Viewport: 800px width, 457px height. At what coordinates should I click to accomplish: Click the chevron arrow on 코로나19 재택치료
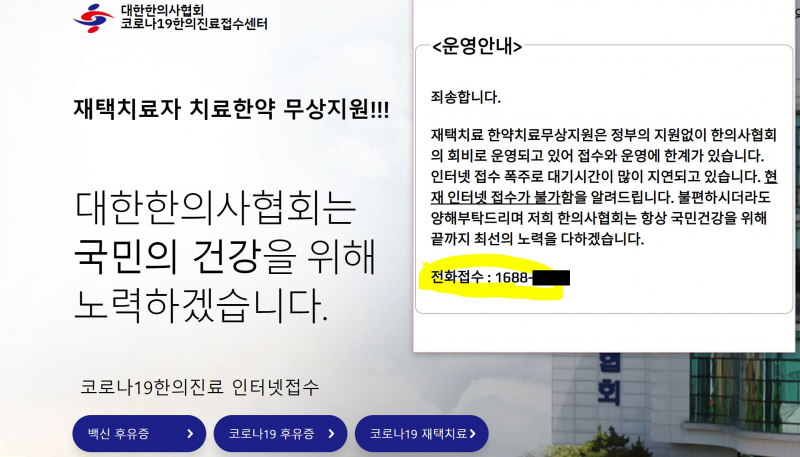473,434
